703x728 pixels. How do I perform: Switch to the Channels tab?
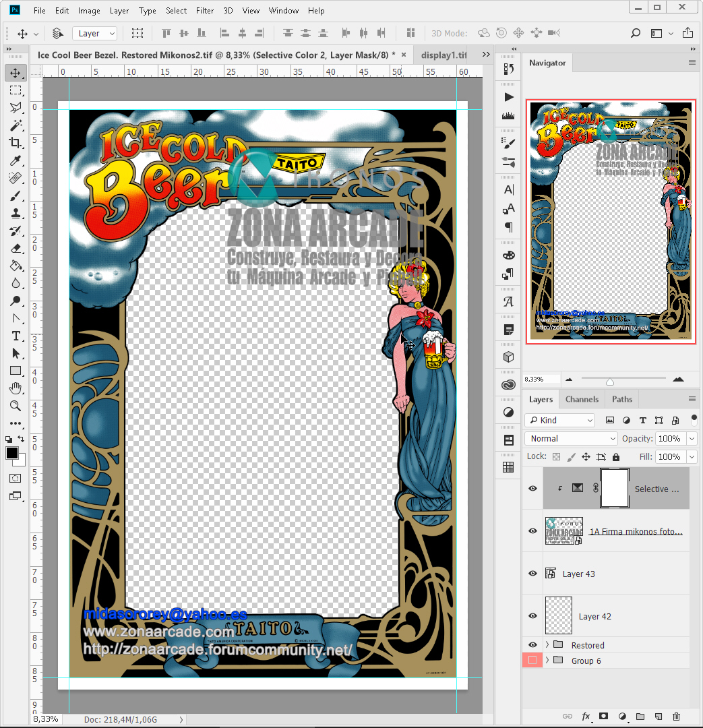(581, 399)
